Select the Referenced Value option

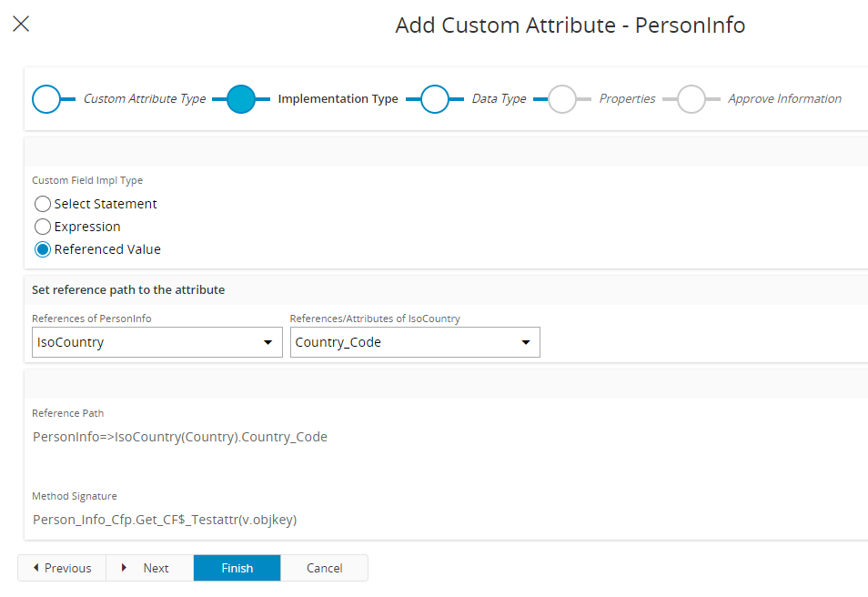[x=42, y=249]
